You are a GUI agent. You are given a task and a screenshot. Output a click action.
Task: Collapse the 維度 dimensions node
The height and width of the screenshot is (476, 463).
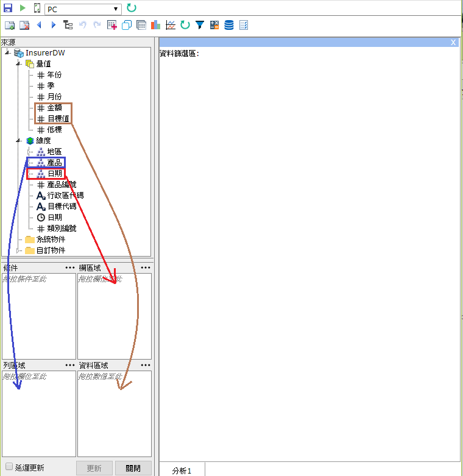point(19,141)
